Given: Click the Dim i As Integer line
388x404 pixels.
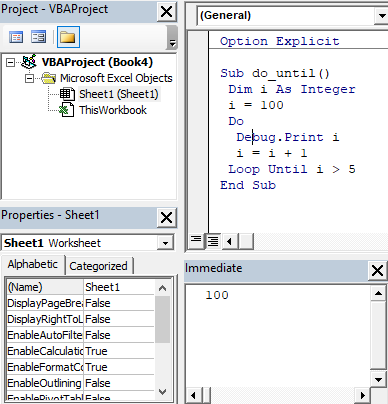Looking at the screenshot, I should [x=292, y=89].
